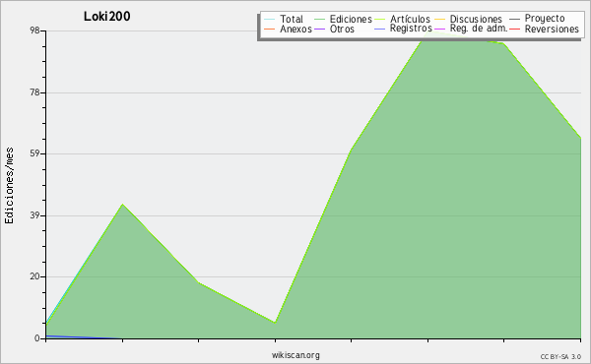Click the Otros legend label
591x364 pixels.
[x=342, y=29]
